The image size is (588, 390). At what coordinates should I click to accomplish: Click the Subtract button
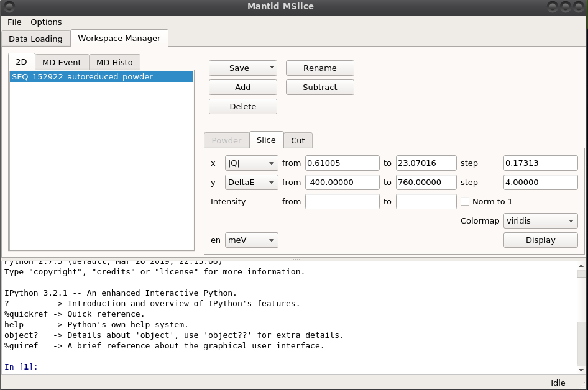point(319,88)
